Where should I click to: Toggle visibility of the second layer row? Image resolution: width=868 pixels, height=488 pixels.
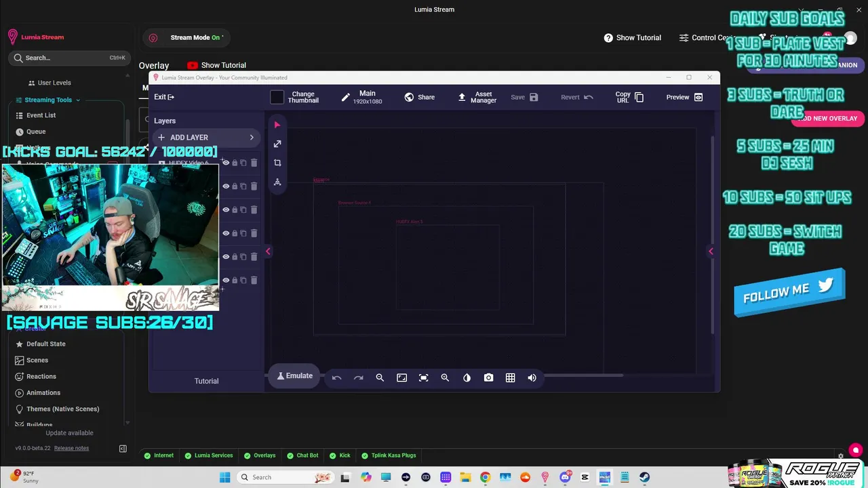pos(226,186)
